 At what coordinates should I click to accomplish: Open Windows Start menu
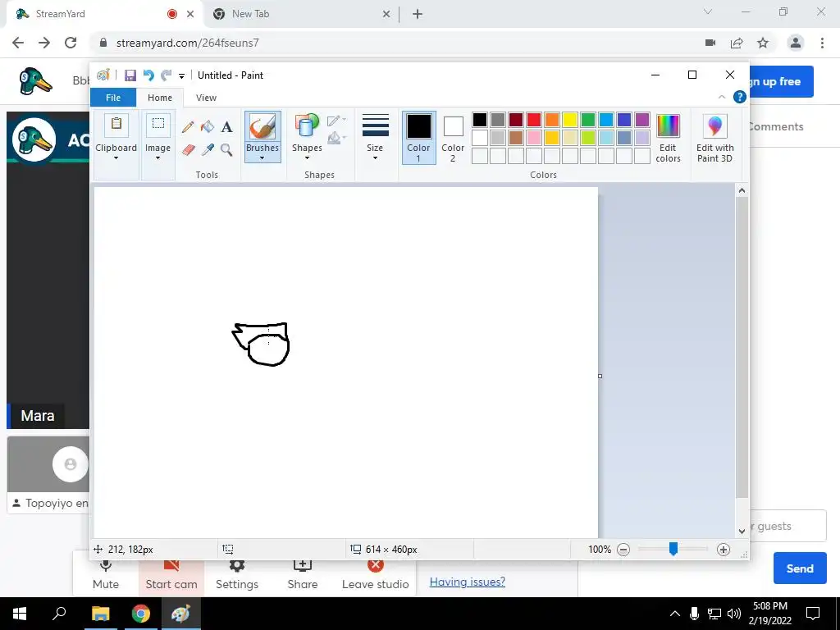[20, 614]
